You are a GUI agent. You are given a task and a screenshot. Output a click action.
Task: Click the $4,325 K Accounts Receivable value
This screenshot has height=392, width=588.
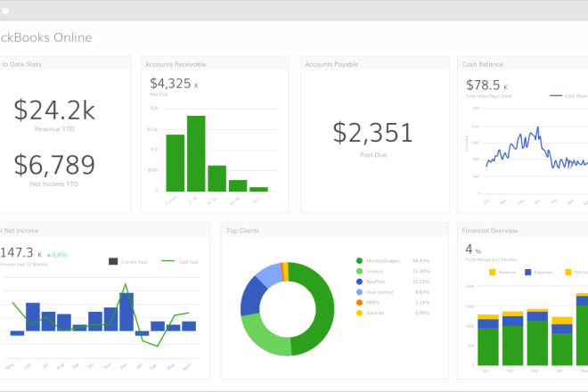[174, 84]
